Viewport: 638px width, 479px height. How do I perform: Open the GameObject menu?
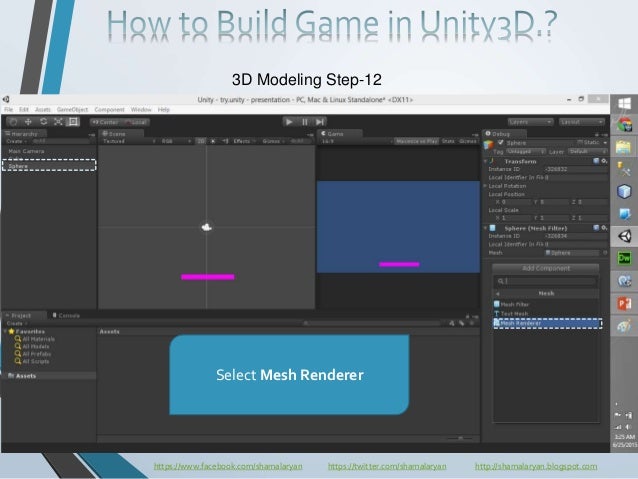point(72,109)
